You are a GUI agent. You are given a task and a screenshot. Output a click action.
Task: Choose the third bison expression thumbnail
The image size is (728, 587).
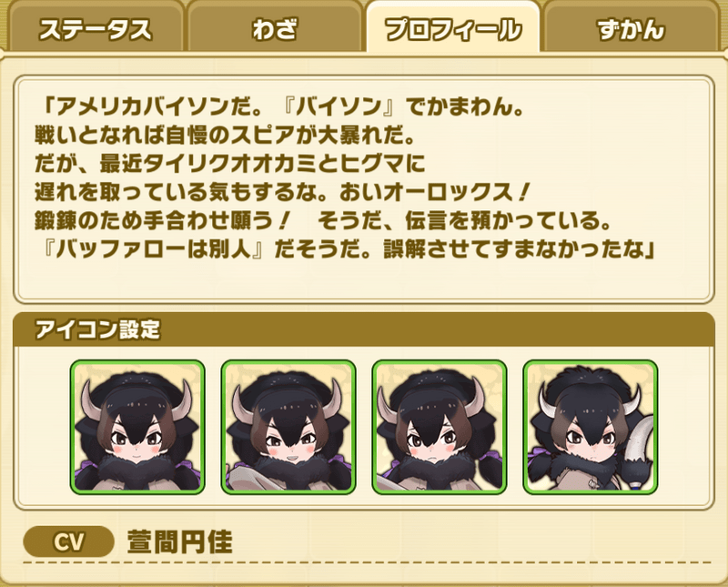tap(440, 427)
